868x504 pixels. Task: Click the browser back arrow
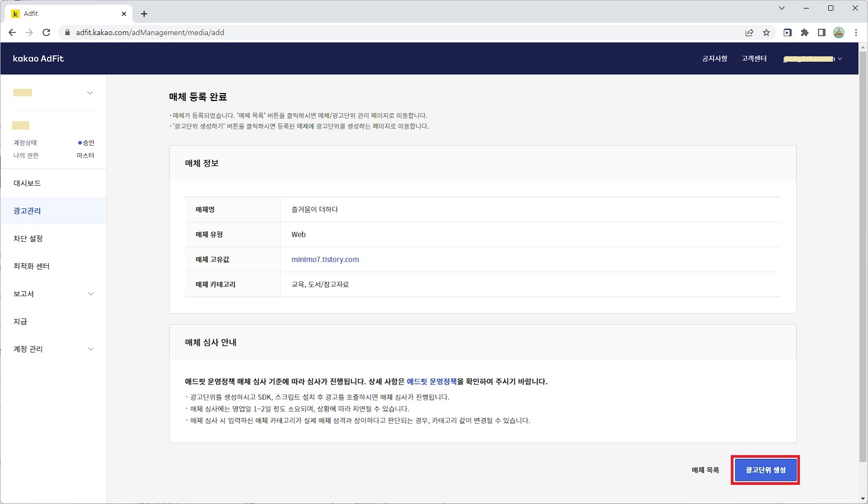pyautogui.click(x=12, y=32)
